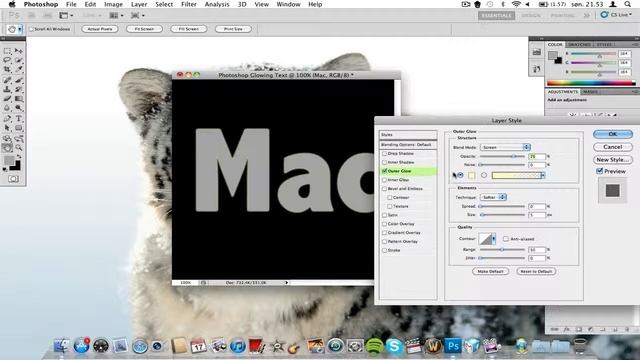Swap foreground and background colors
Viewport: 640px width, 360px height.
click(x=19, y=156)
